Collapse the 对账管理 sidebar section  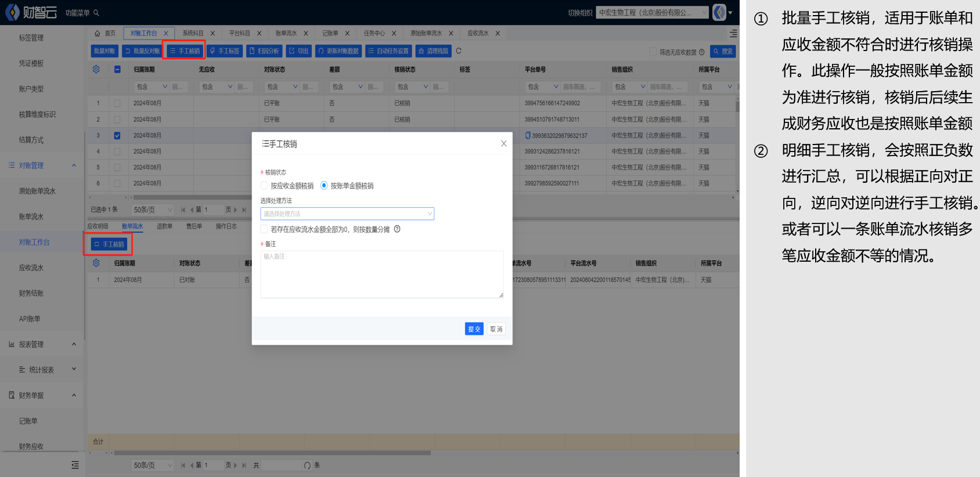click(x=74, y=165)
